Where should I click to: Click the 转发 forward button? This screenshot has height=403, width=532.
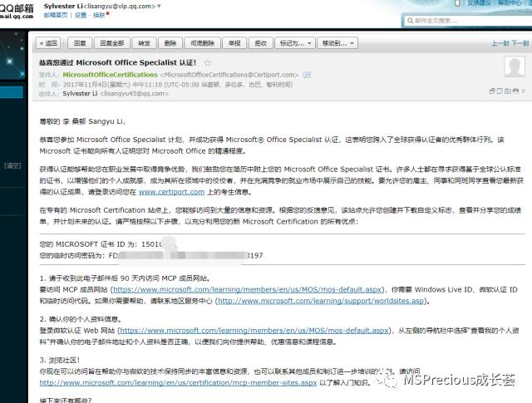(144, 43)
